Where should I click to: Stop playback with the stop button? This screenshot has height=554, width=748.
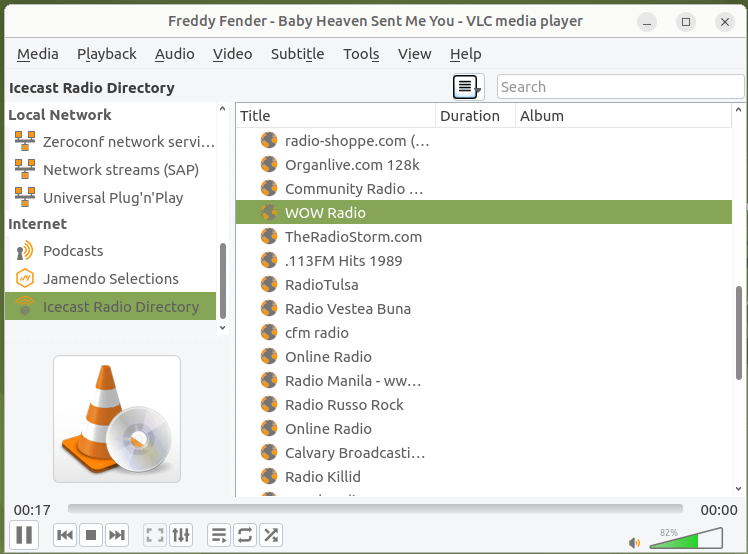(91, 535)
